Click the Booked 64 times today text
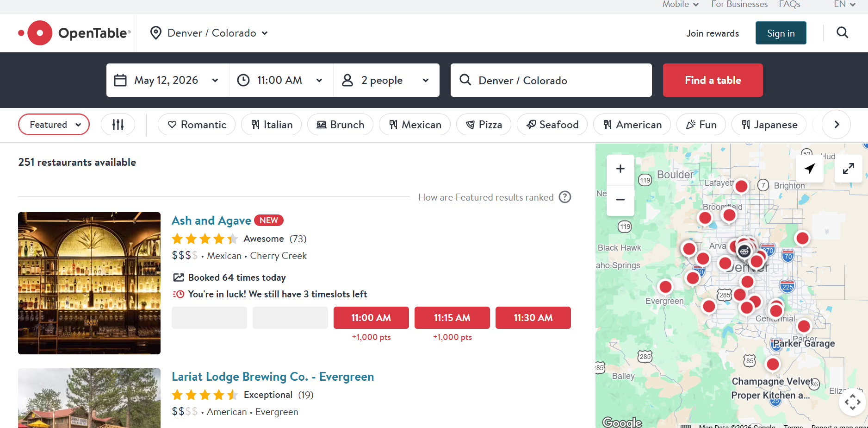 [237, 277]
